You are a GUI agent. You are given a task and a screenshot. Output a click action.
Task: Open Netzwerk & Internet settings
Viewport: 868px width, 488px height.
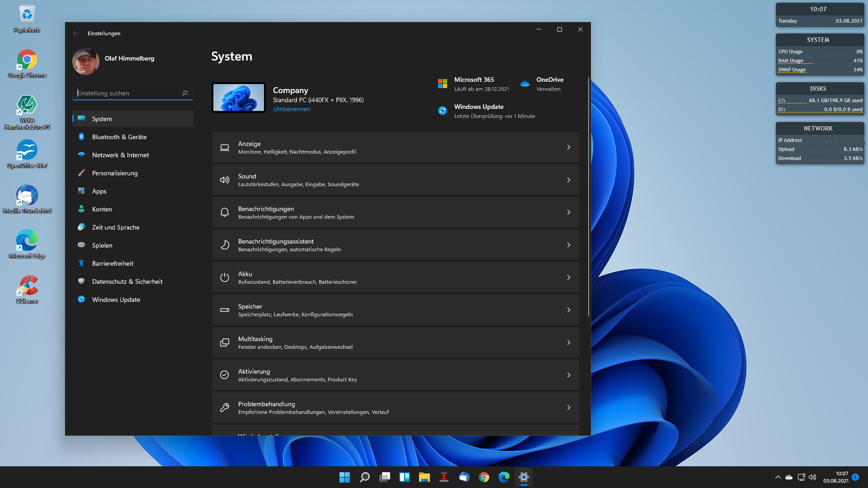(133, 155)
